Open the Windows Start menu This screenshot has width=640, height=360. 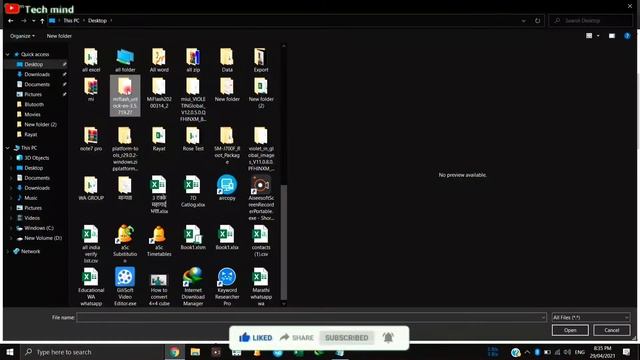10,352
